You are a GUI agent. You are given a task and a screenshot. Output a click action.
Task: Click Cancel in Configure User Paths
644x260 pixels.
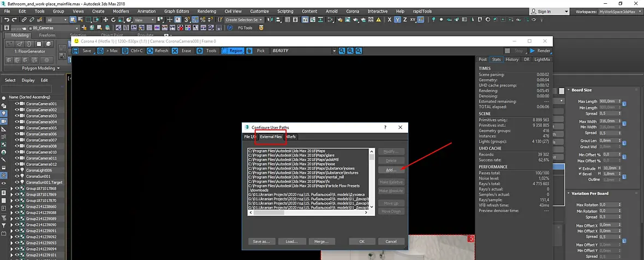point(391,241)
